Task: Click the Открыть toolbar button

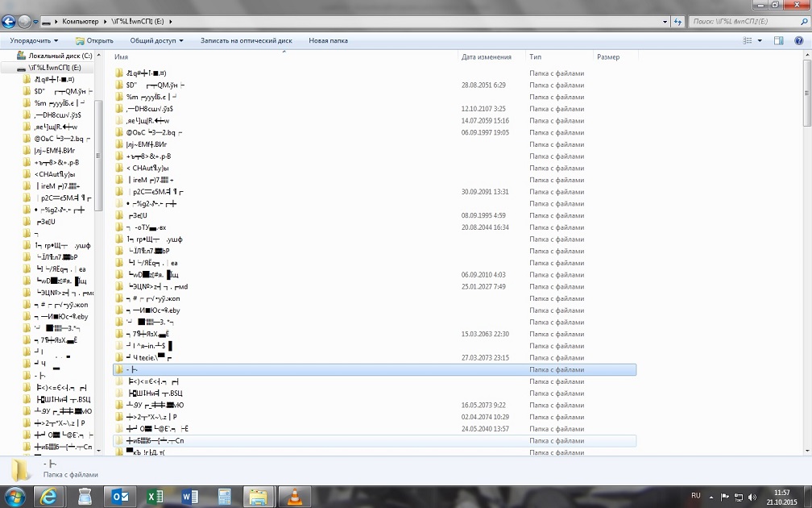Action: coord(94,40)
